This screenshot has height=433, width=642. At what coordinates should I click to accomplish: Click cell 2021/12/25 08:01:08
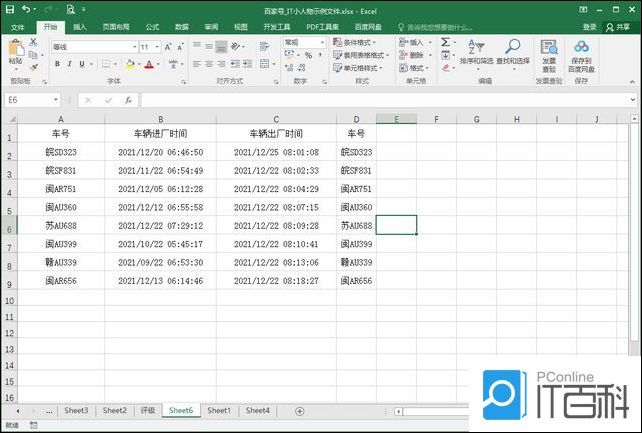point(276,152)
